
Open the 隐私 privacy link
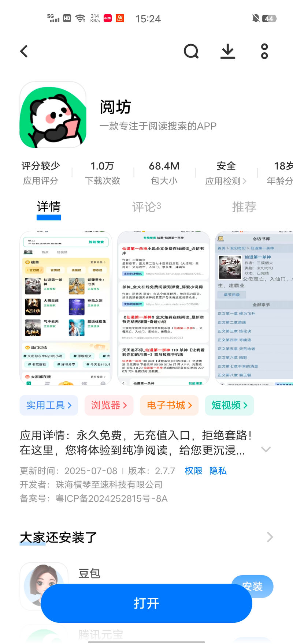pyautogui.click(x=218, y=471)
